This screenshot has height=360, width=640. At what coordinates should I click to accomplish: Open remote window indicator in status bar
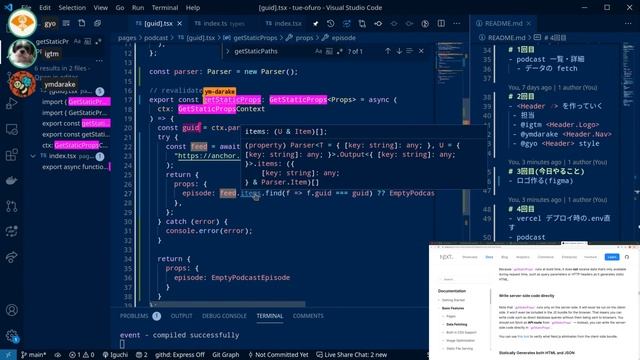point(8,355)
